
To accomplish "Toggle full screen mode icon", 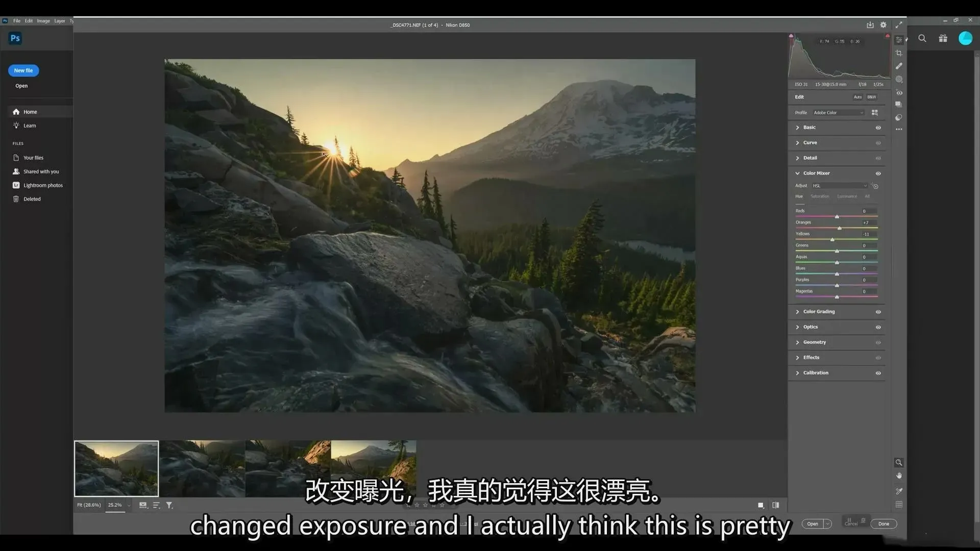I will 899,24.
